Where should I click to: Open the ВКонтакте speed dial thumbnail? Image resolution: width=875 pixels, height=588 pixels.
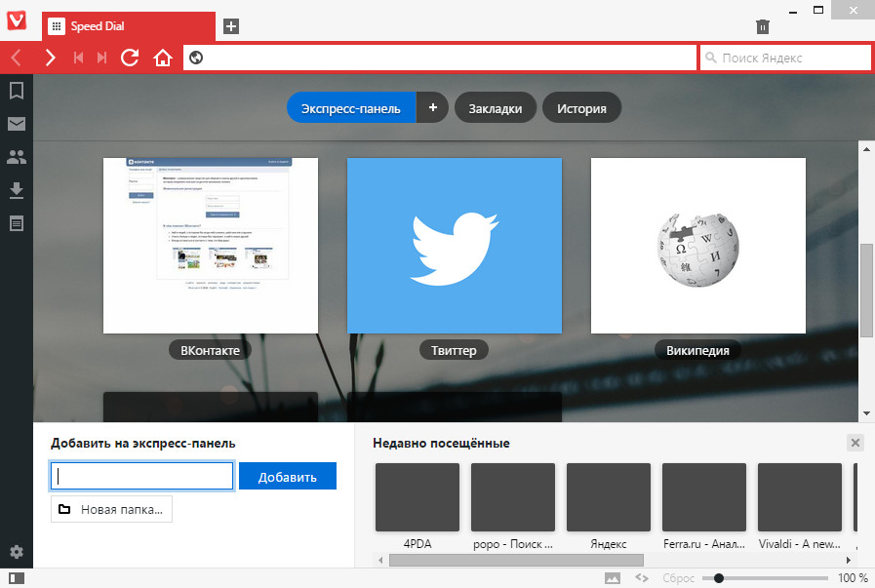[x=211, y=246]
